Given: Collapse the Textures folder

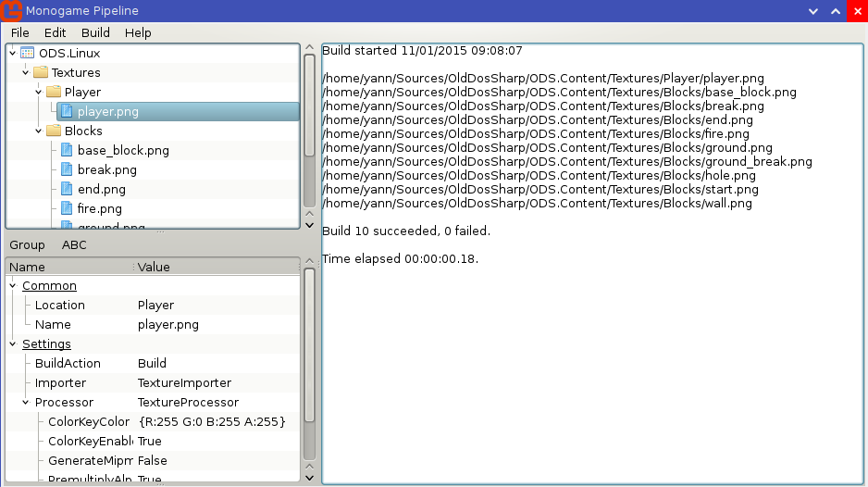Looking at the screenshot, I should [26, 72].
